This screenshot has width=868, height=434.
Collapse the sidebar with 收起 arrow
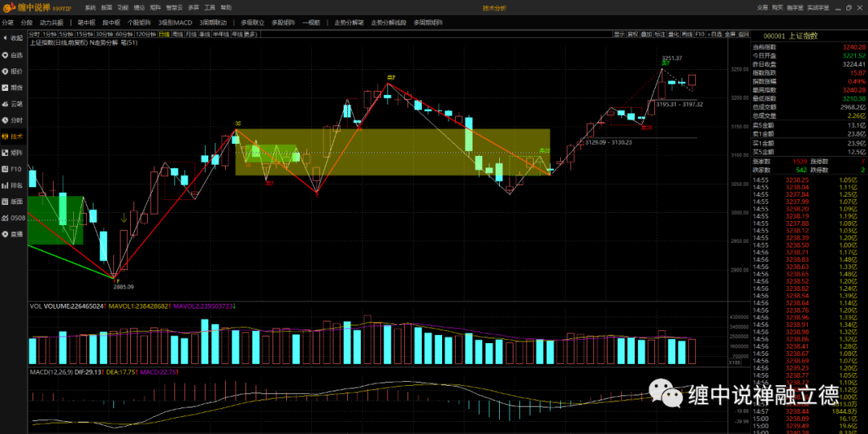click(12, 39)
